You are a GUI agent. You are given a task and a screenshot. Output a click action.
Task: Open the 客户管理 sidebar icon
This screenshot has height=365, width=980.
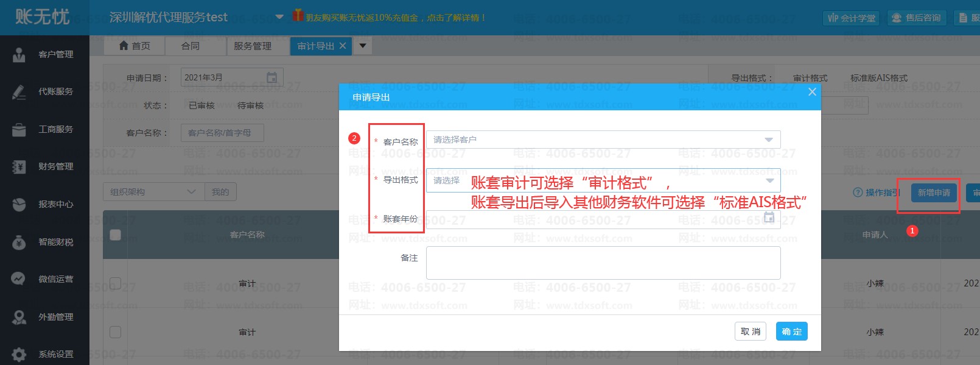coord(19,55)
